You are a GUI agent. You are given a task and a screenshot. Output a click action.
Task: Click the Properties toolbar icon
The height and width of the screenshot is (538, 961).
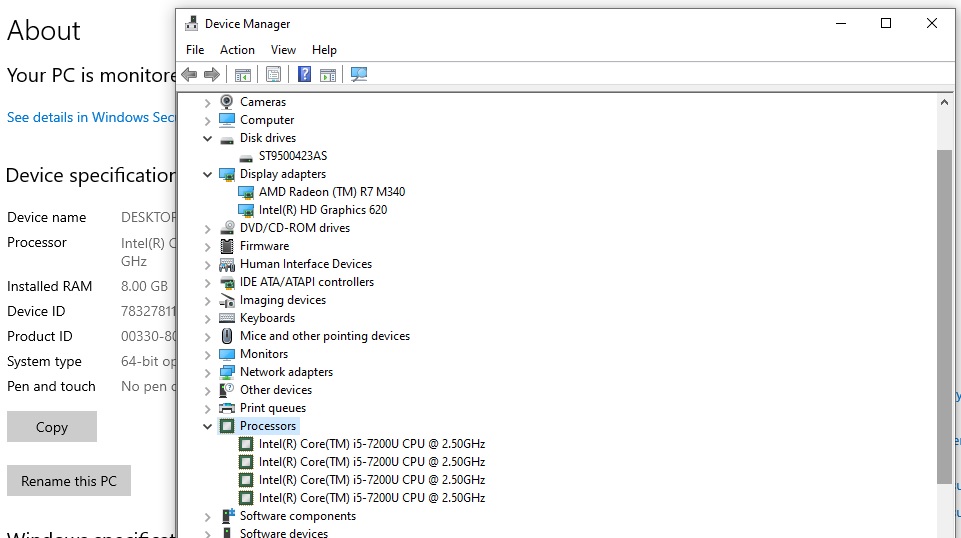(273, 75)
